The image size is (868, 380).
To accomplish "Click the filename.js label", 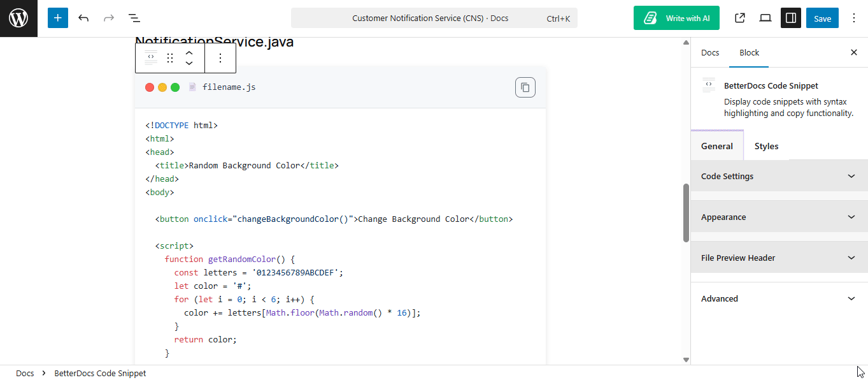I will click(229, 87).
